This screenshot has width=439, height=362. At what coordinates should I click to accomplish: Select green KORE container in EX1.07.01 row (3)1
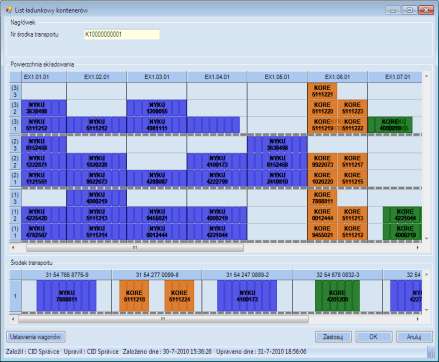(x=390, y=125)
